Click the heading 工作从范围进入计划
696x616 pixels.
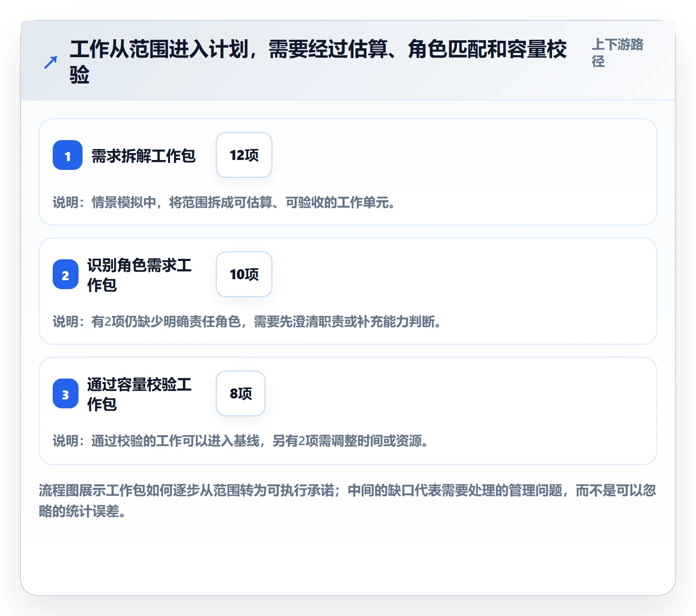click(x=318, y=62)
